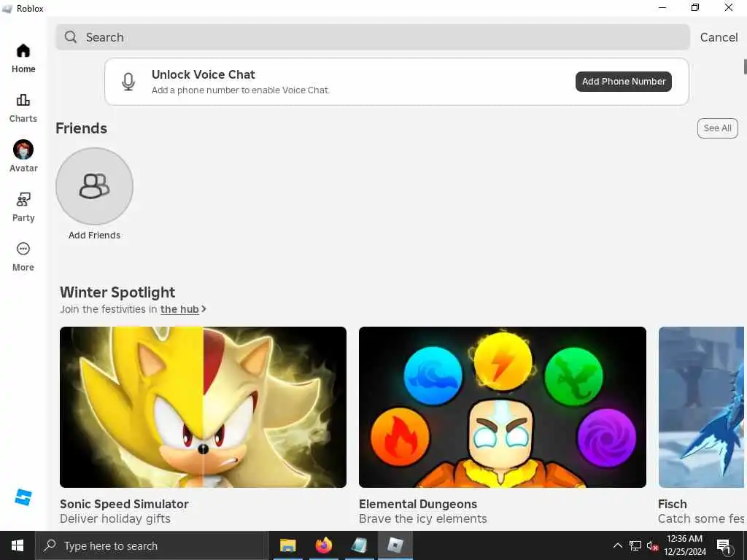Open the More menu icon
The height and width of the screenshot is (560, 747).
coord(23,249)
